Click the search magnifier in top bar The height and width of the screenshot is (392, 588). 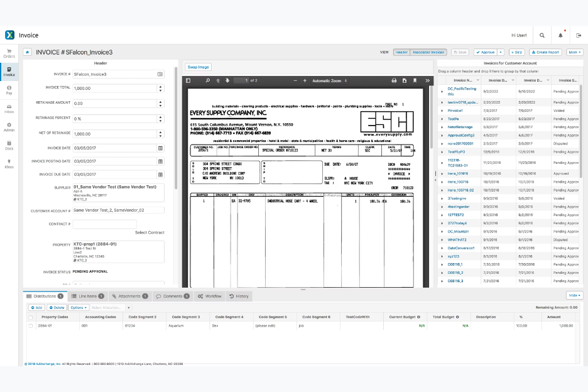(542, 35)
